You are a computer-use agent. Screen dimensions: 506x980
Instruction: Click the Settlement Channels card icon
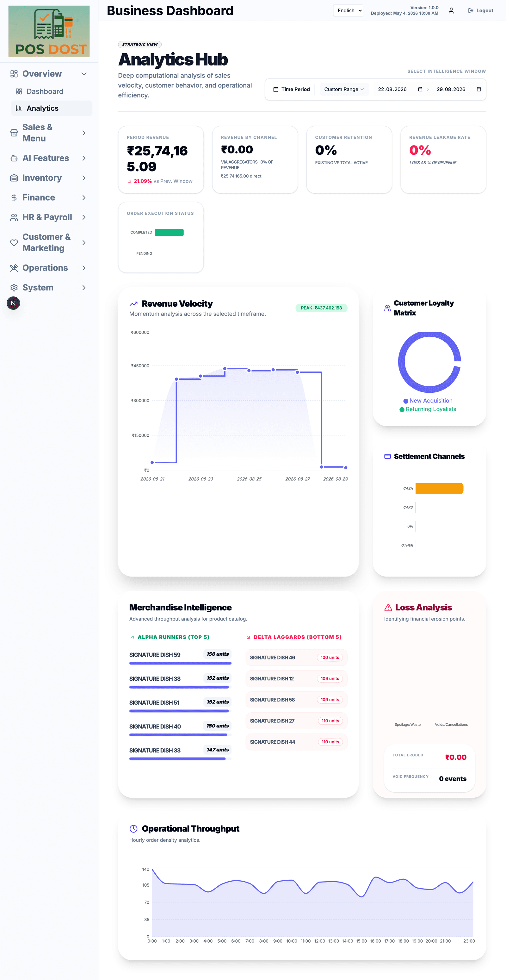387,457
